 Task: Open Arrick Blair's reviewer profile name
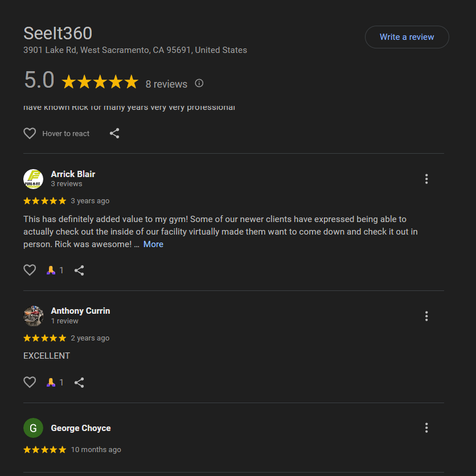[x=73, y=174]
